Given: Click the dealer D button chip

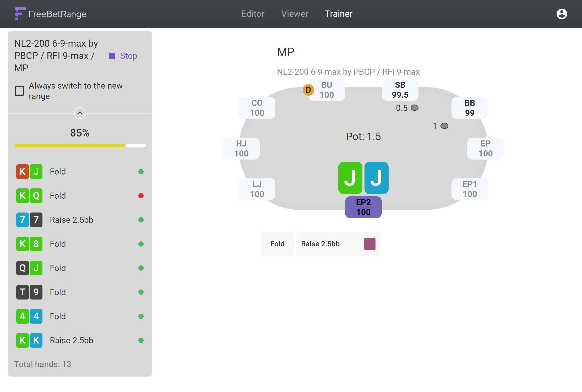Looking at the screenshot, I should click(x=308, y=90).
